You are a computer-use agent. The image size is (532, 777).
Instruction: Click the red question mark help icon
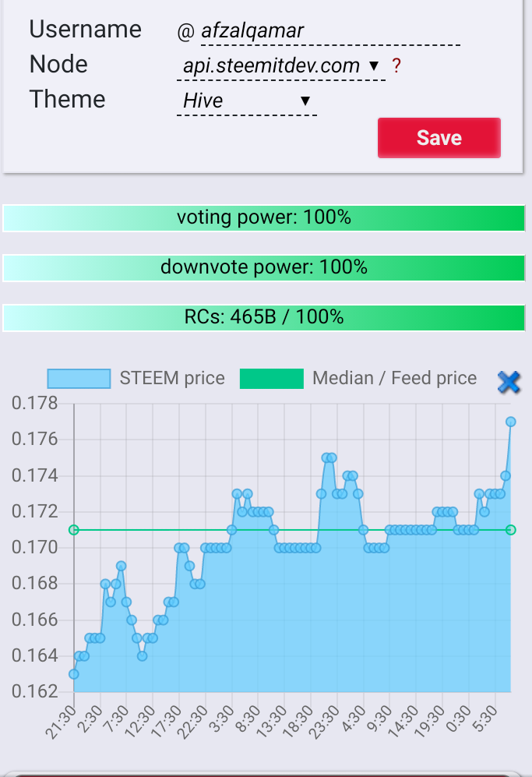(x=396, y=65)
